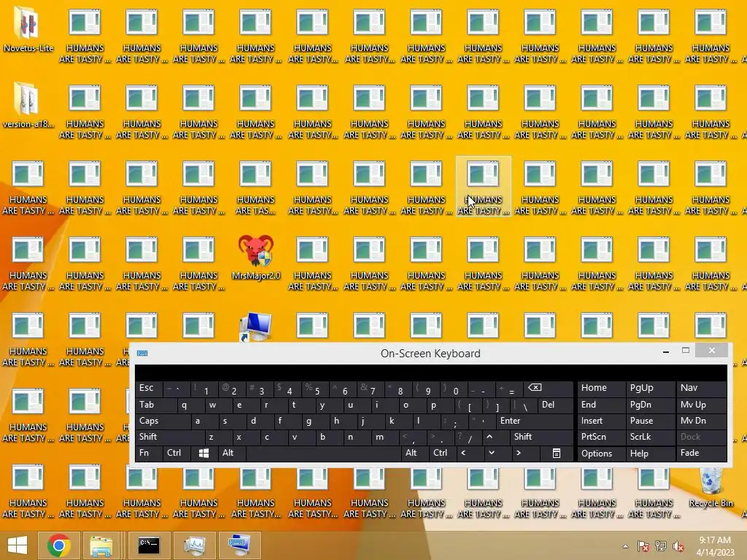The height and width of the screenshot is (560, 747).
Task: Open the Task Manager taskbar icon
Action: 194,545
